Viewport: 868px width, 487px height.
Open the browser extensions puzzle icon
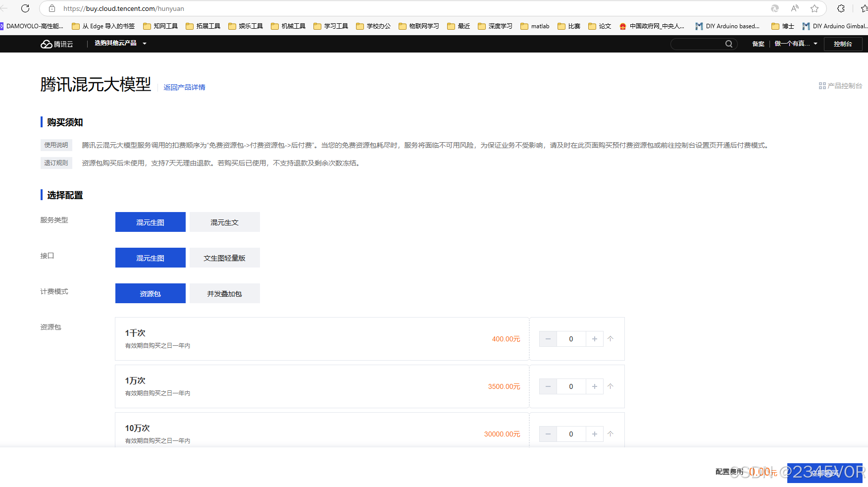click(841, 8)
